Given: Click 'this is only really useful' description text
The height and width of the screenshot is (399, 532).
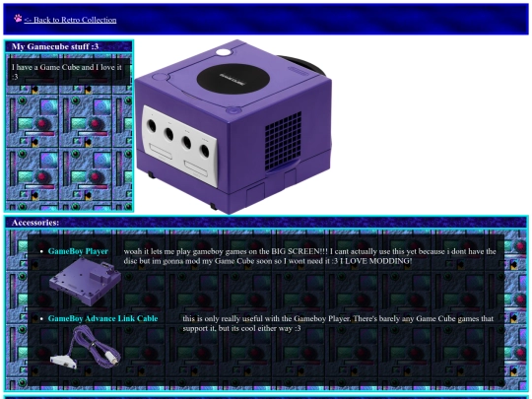Looking at the screenshot, I should tap(338, 323).
